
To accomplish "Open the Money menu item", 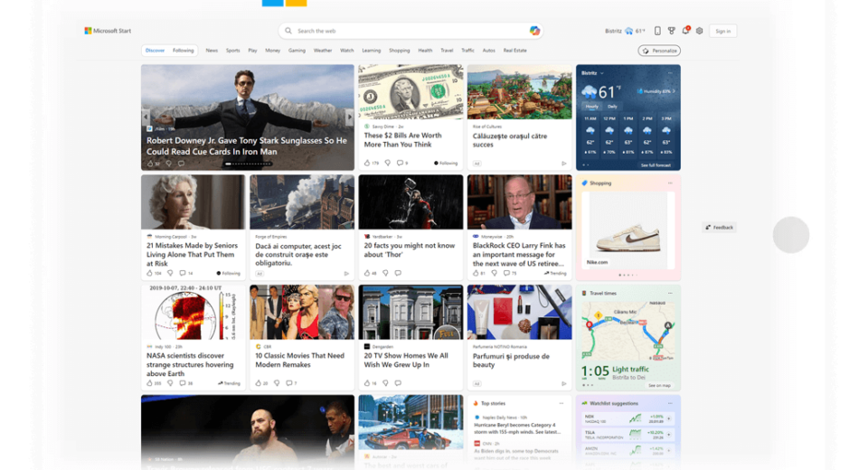I will 272,51.
